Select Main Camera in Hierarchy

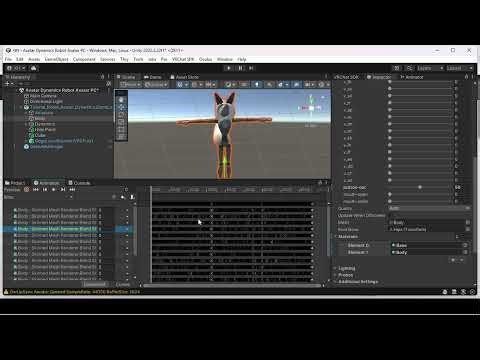click(x=43, y=96)
